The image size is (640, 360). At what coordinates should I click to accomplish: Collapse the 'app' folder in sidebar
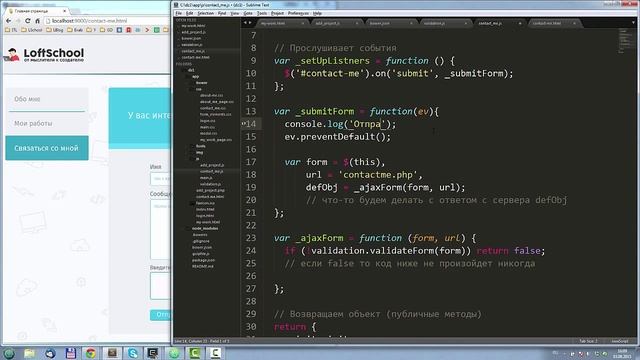pos(196,76)
